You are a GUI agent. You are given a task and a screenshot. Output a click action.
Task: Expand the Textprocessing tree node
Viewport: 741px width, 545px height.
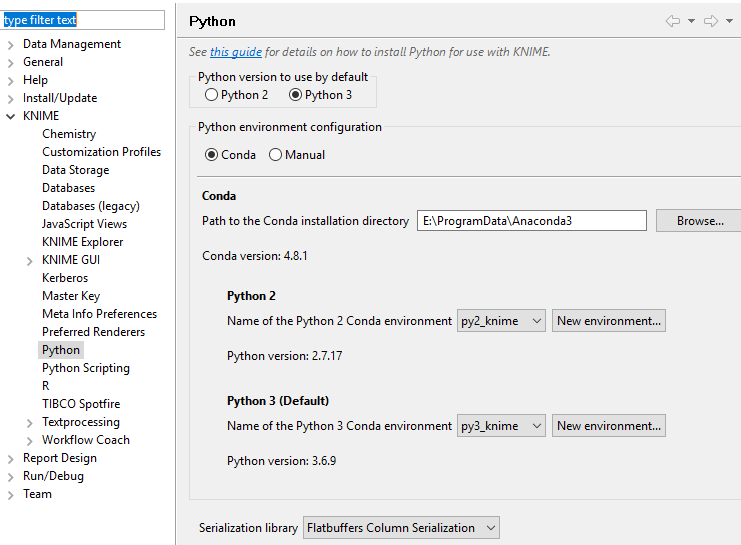[29, 423]
